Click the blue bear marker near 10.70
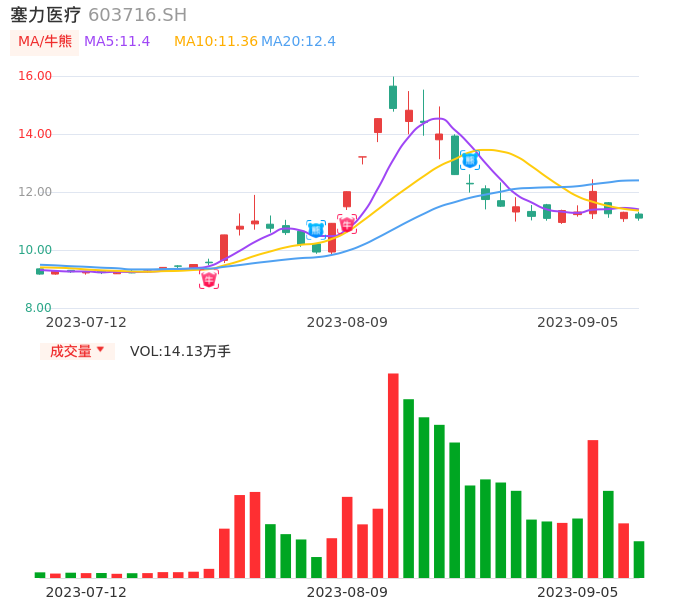This screenshot has height=606, width=686. click(316, 230)
